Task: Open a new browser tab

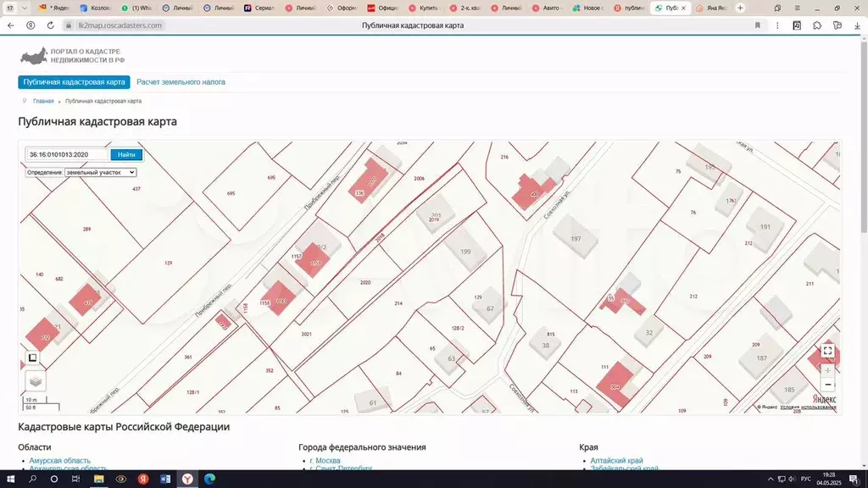Action: [740, 8]
